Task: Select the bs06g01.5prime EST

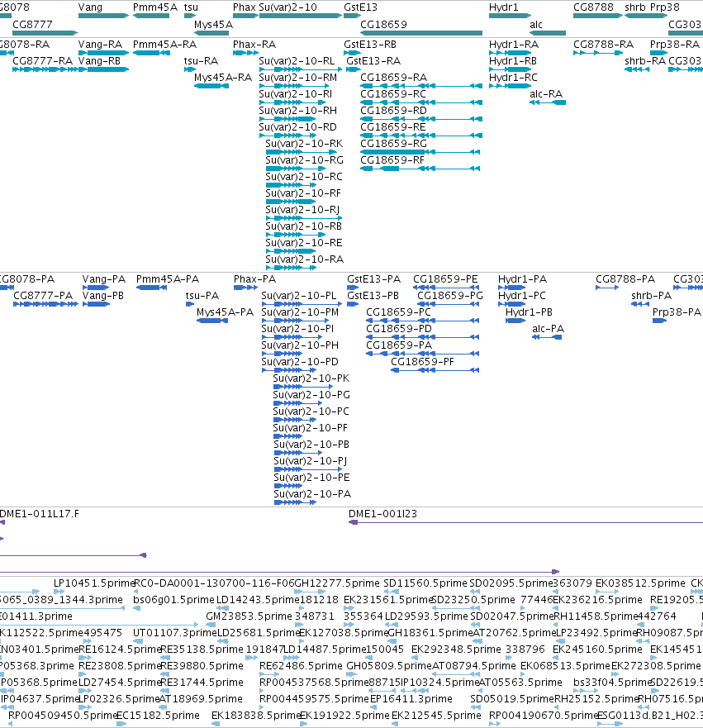Action: click(136, 608)
